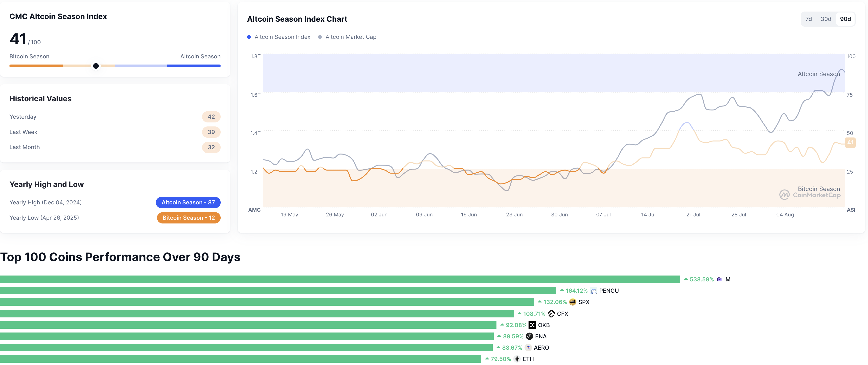The image size is (868, 365).
Task: Click the blue Altcoin Season slider segment
Action: tap(194, 66)
